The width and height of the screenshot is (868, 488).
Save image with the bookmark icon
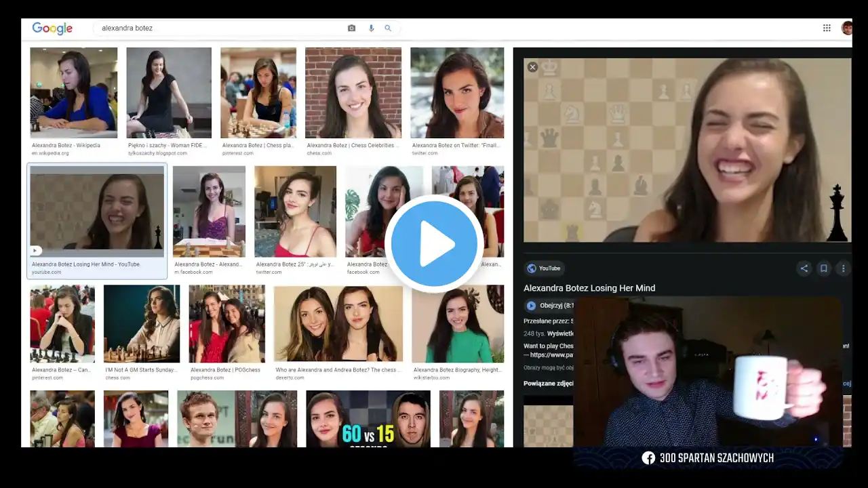click(x=824, y=268)
